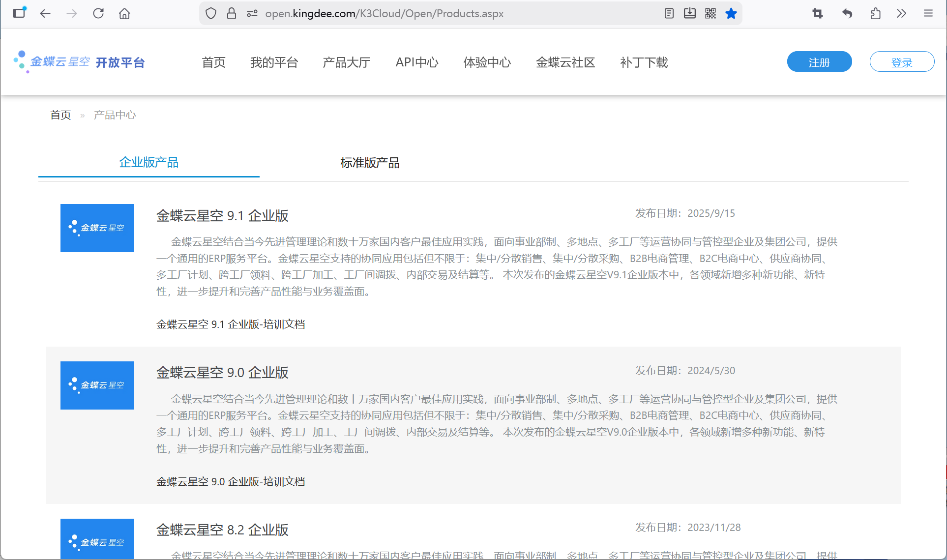Click the browser reload icon
The image size is (947, 560).
pyautogui.click(x=98, y=13)
